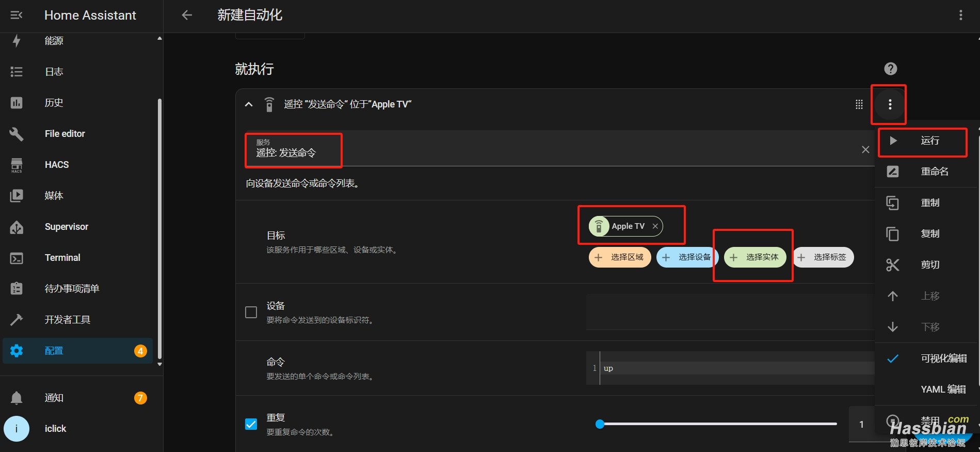
Task: Click the 命令 code editor with up
Action: 730,368
